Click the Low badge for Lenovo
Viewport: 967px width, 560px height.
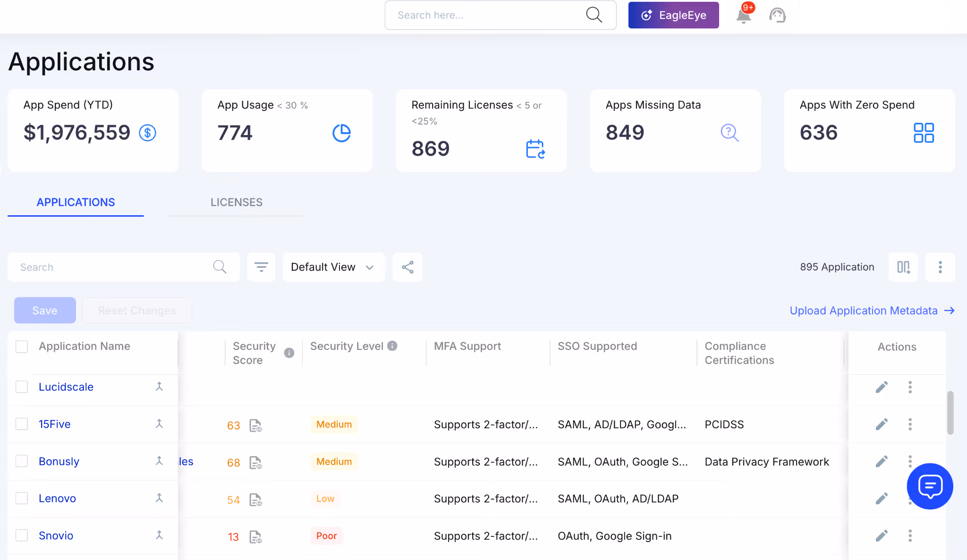coord(325,499)
